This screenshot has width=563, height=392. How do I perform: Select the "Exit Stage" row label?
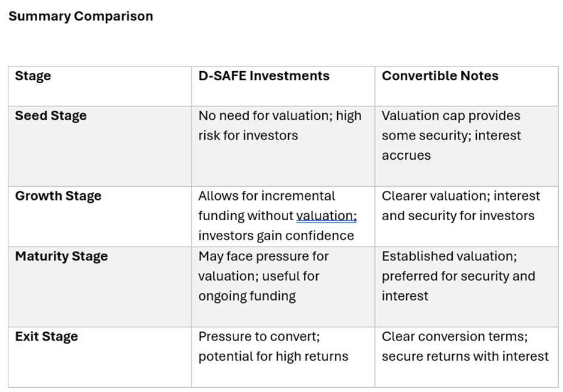coord(46,336)
